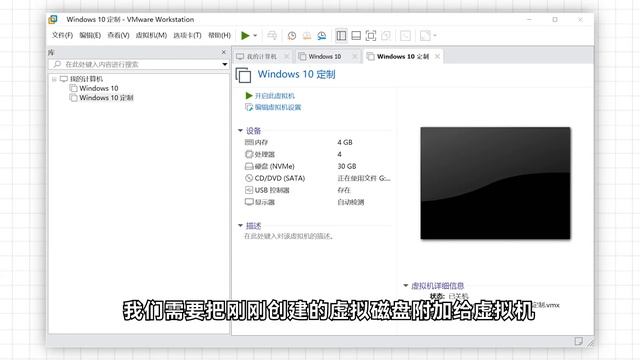
Task: Click the 开启此虚拟机 link
Action: click(x=274, y=96)
